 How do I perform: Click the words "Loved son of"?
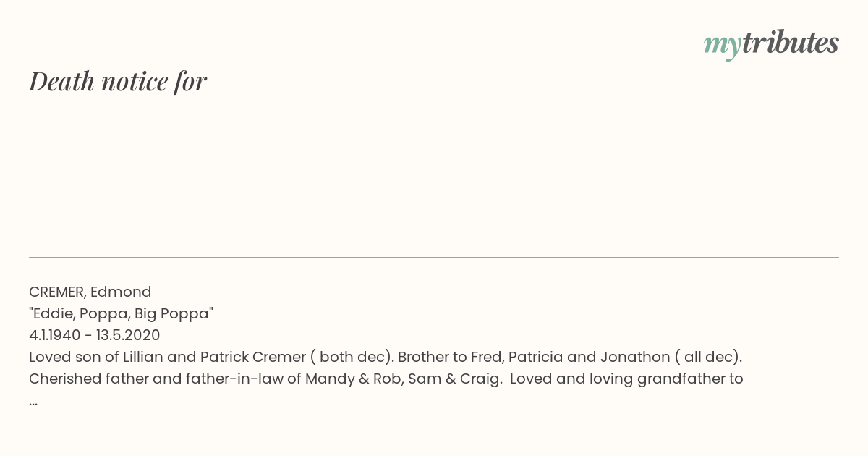coord(74,357)
